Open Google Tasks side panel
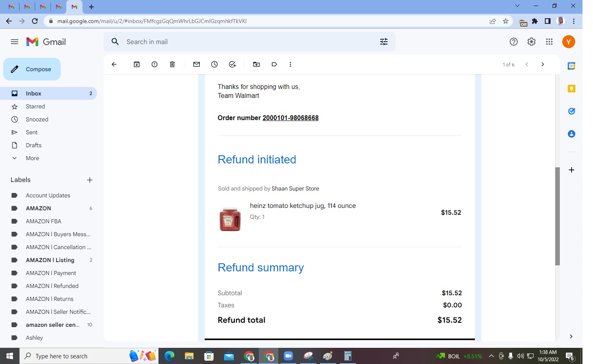Image resolution: width=593 pixels, height=364 pixels. point(572,111)
